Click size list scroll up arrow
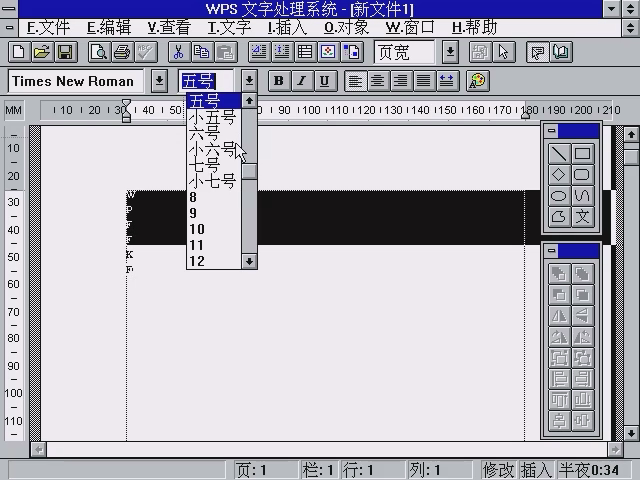 point(249,101)
